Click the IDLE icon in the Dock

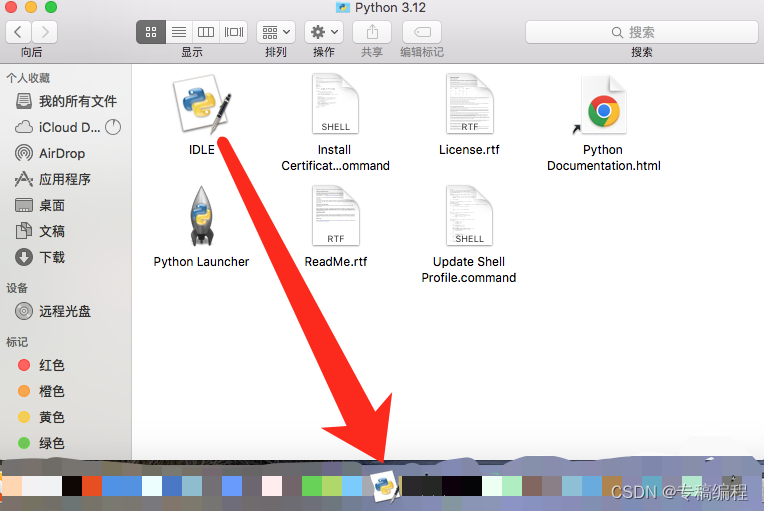coord(386,486)
